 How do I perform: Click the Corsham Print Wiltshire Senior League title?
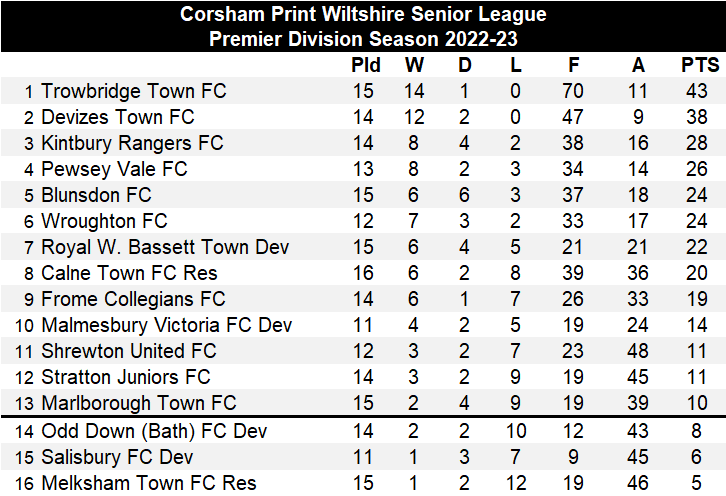pyautogui.click(x=363, y=15)
